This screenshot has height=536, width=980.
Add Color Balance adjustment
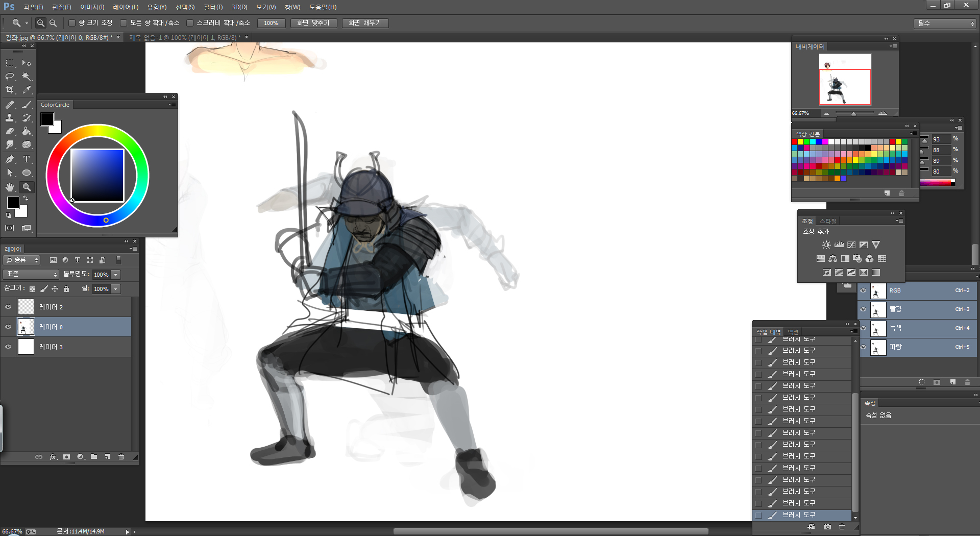point(833,259)
